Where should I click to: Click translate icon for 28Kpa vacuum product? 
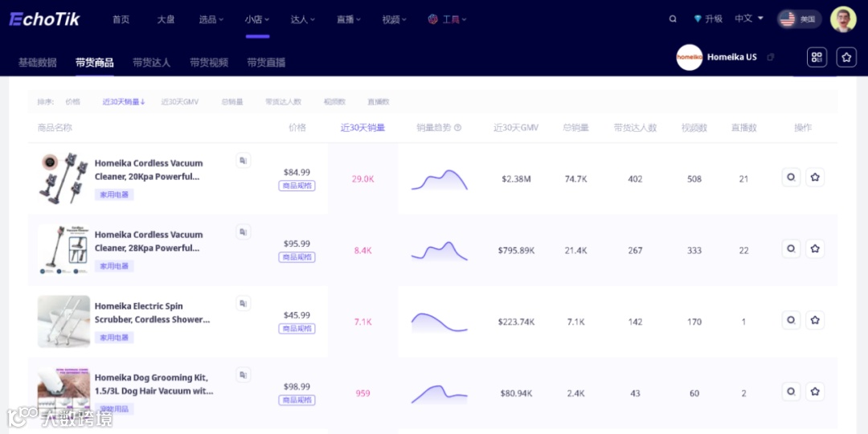point(243,232)
